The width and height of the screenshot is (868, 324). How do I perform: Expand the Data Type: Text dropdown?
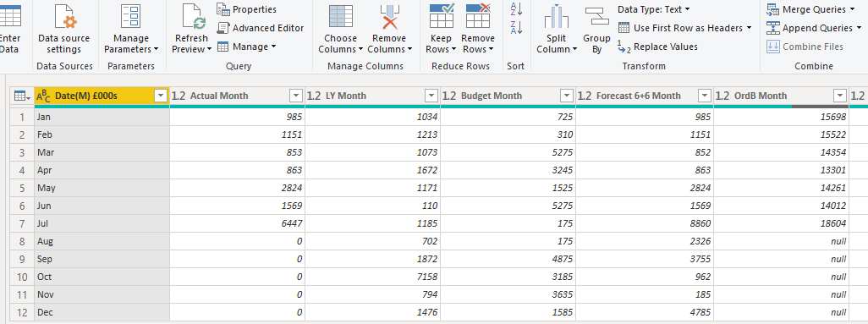687,9
